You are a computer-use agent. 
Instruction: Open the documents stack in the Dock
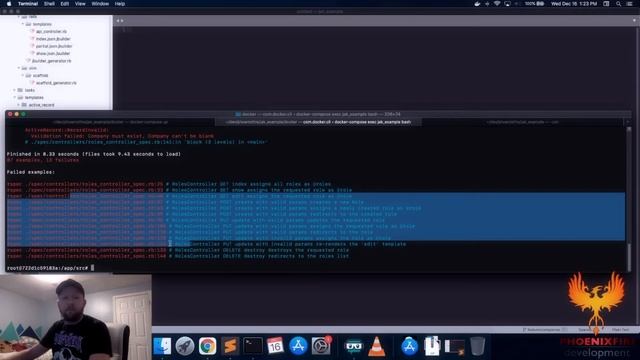click(x=432, y=346)
